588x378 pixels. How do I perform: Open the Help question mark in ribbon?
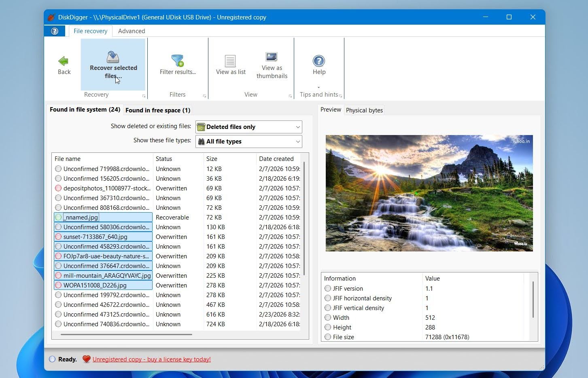tap(319, 61)
